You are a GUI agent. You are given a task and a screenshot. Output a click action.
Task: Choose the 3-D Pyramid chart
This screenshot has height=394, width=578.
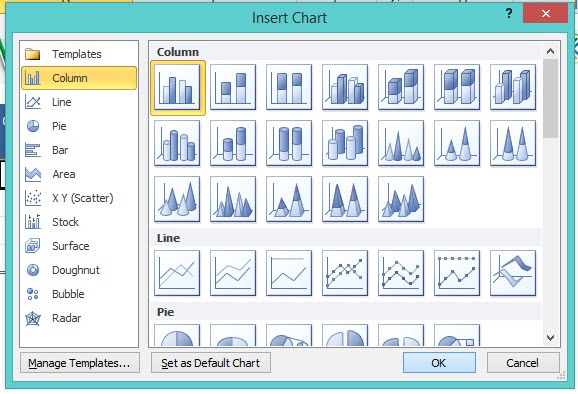point(401,199)
